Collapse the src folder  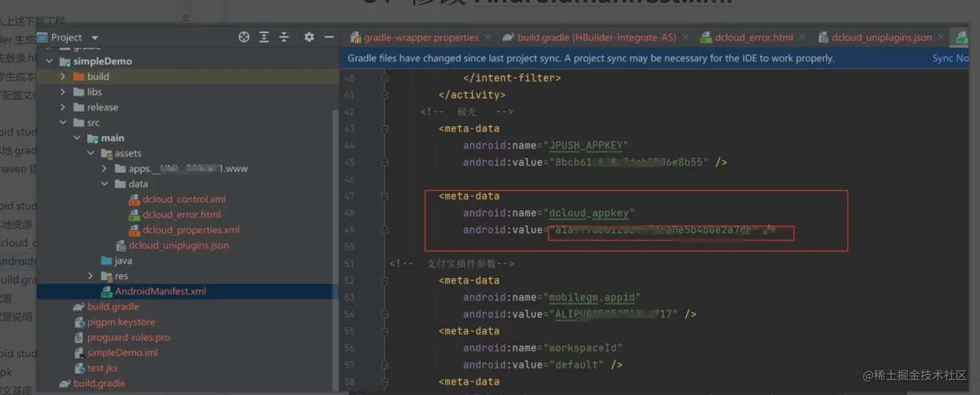coord(63,122)
